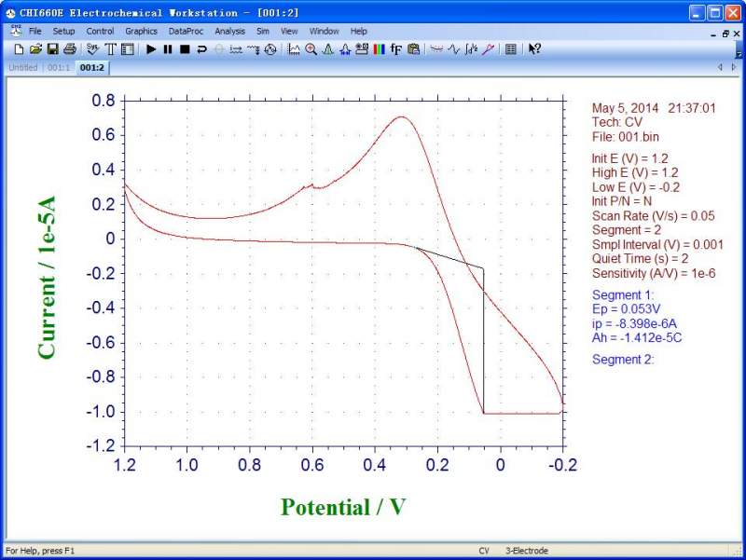746x560 pixels.
Task: Open the File menu
Action: (35, 32)
